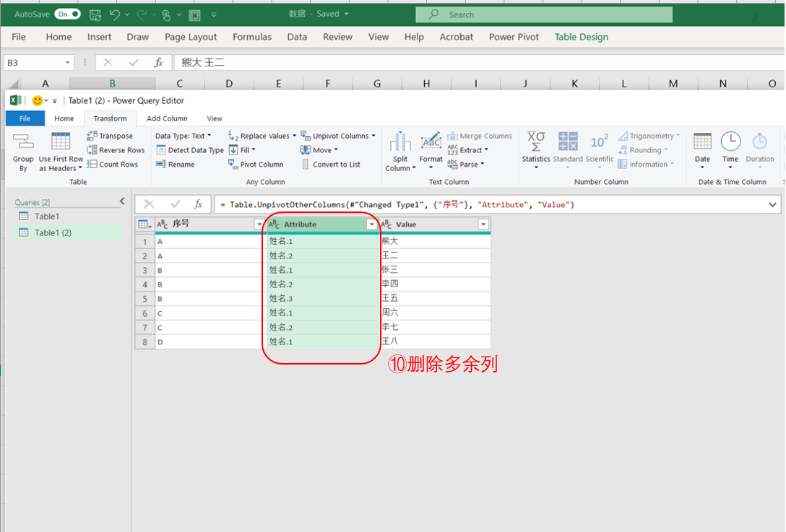Click the Undo arrow in Excel title bar

tap(114, 14)
